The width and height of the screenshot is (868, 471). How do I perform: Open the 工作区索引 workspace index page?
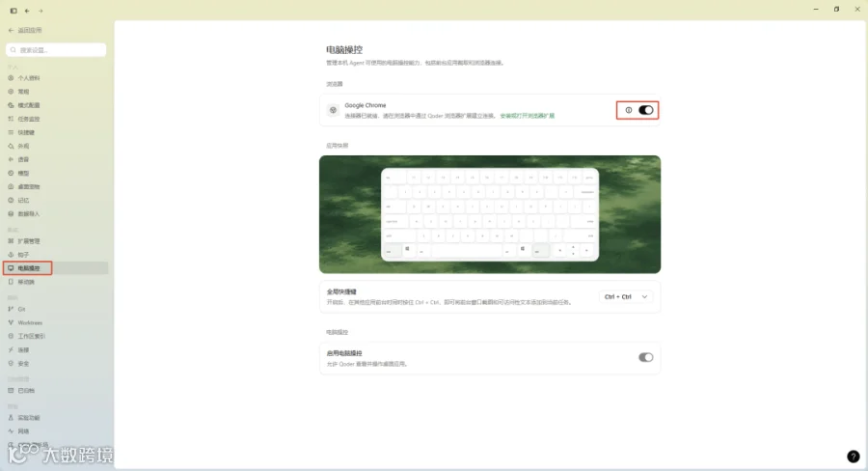[x=56, y=336]
